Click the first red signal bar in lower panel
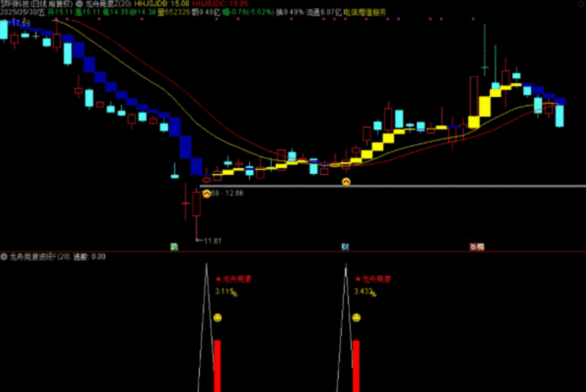Viewport: 586px width, 392px height. pyautogui.click(x=217, y=366)
